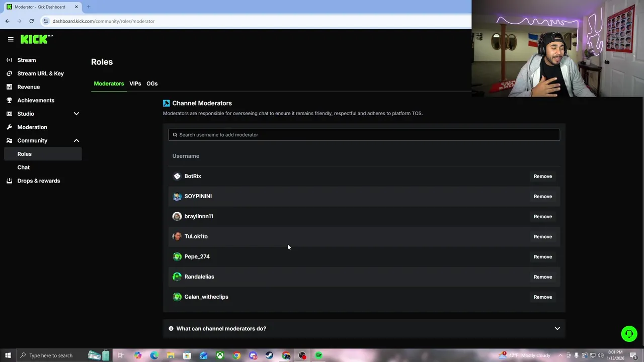The height and width of the screenshot is (362, 644).
Task: Click the Randalelias username
Action: pos(199,277)
